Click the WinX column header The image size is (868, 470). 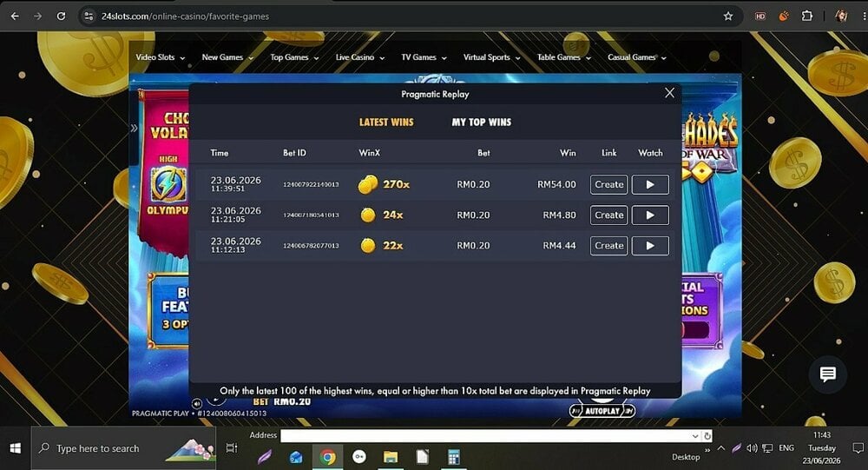click(x=369, y=152)
